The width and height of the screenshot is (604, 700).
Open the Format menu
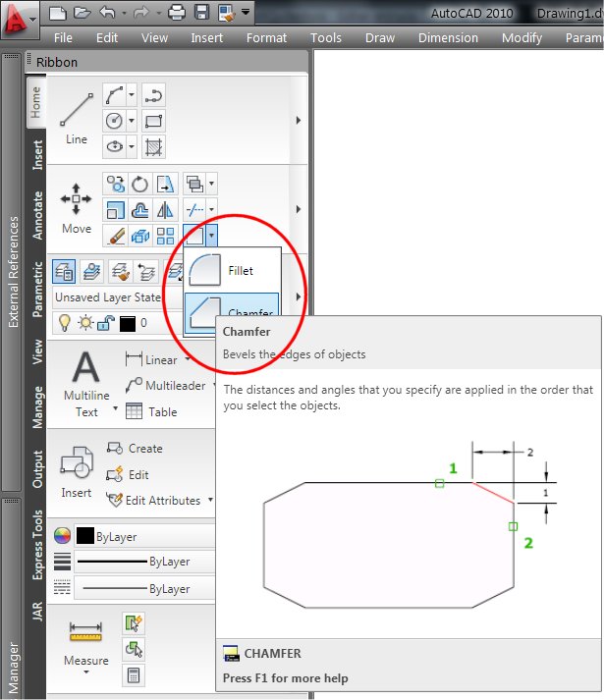[x=266, y=38]
